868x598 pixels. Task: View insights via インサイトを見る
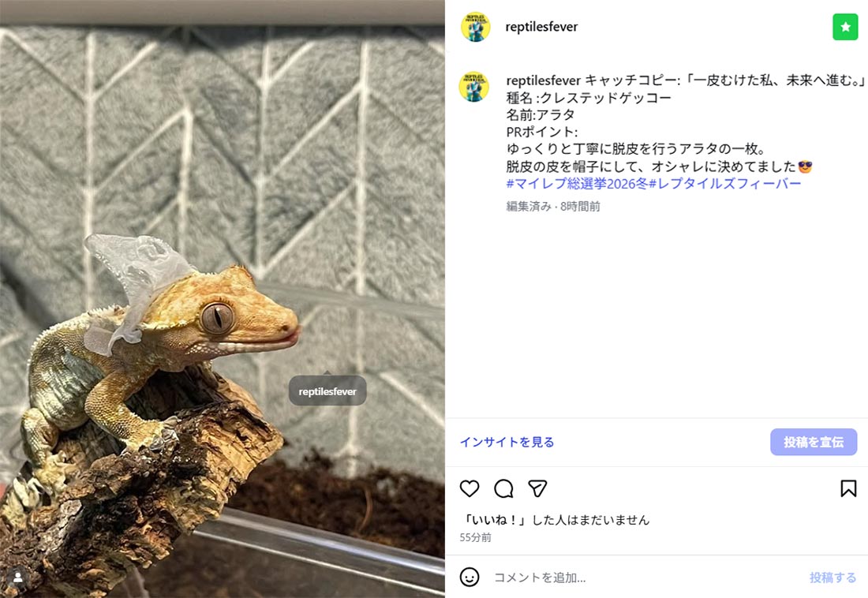pyautogui.click(x=507, y=442)
